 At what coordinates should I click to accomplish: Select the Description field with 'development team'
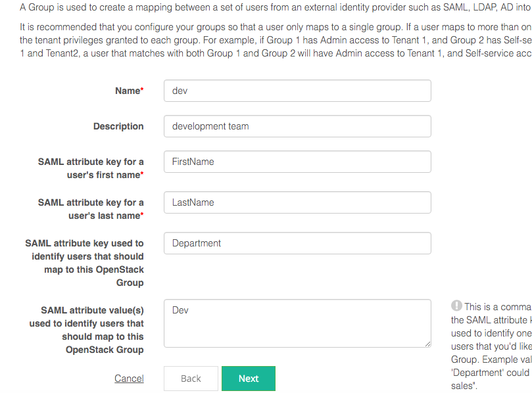[x=297, y=126]
